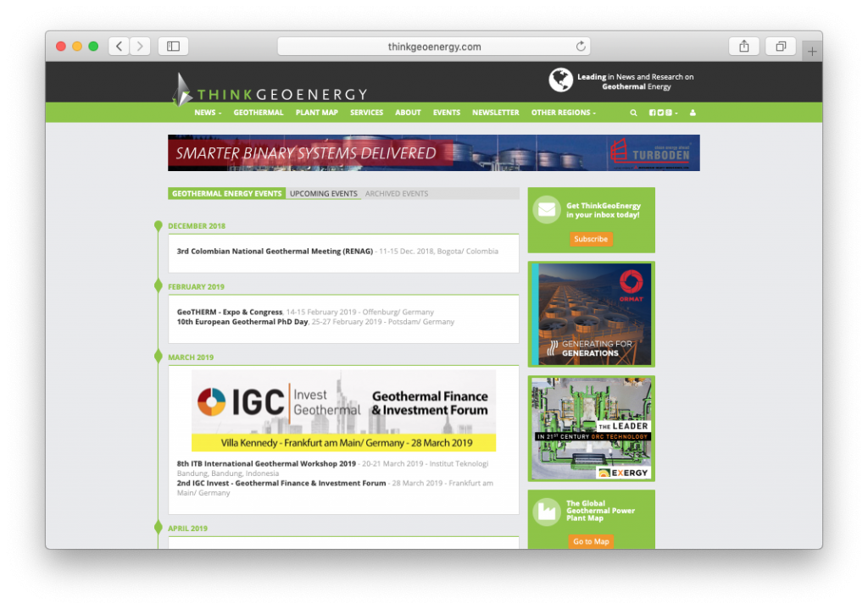Click the ThinkGeoEnergy logo
Screen dimensions: 868x609
point(271,91)
